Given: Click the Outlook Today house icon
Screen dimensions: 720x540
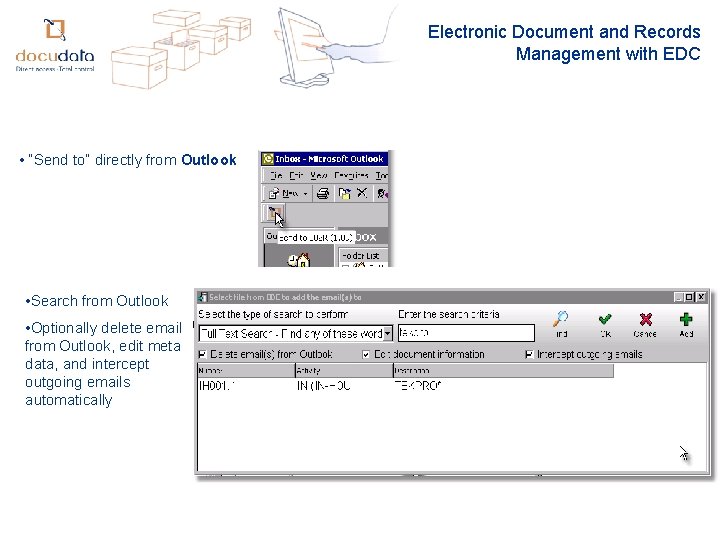Looking at the screenshot, I should [x=299, y=260].
